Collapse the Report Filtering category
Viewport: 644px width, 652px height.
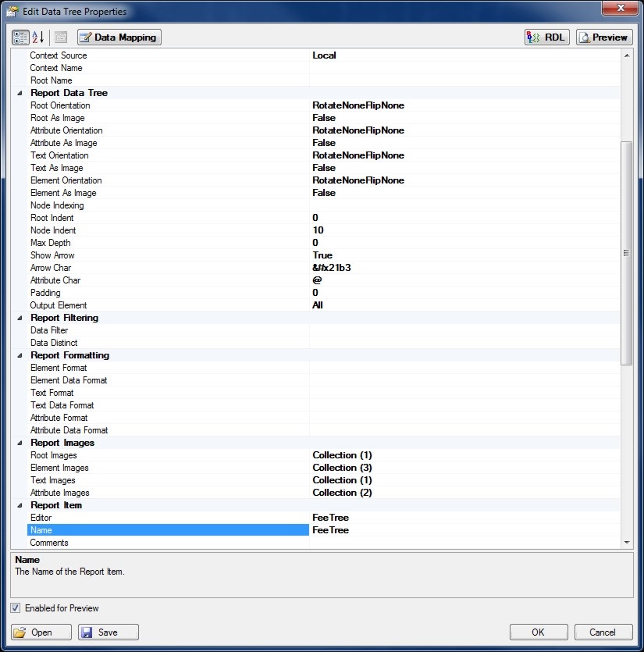[x=20, y=318]
